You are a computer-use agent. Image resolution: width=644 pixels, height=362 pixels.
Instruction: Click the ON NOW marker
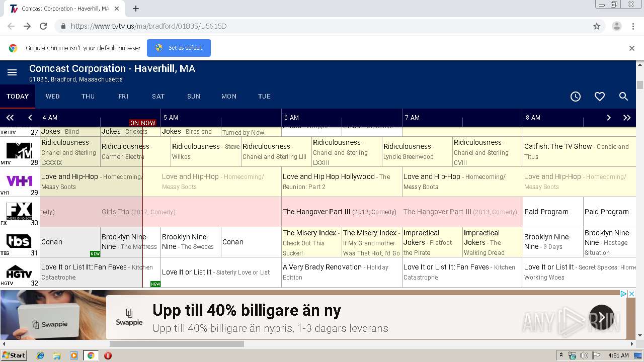coord(143,123)
